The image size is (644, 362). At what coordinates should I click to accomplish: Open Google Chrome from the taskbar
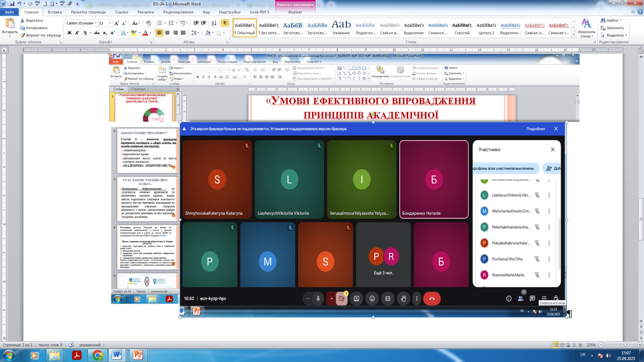click(97, 355)
